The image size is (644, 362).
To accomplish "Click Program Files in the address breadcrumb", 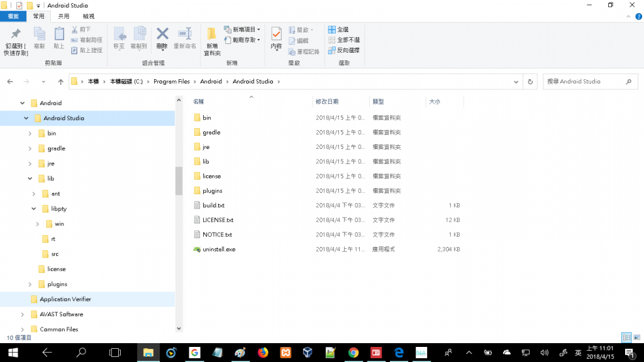I will (x=172, y=82).
